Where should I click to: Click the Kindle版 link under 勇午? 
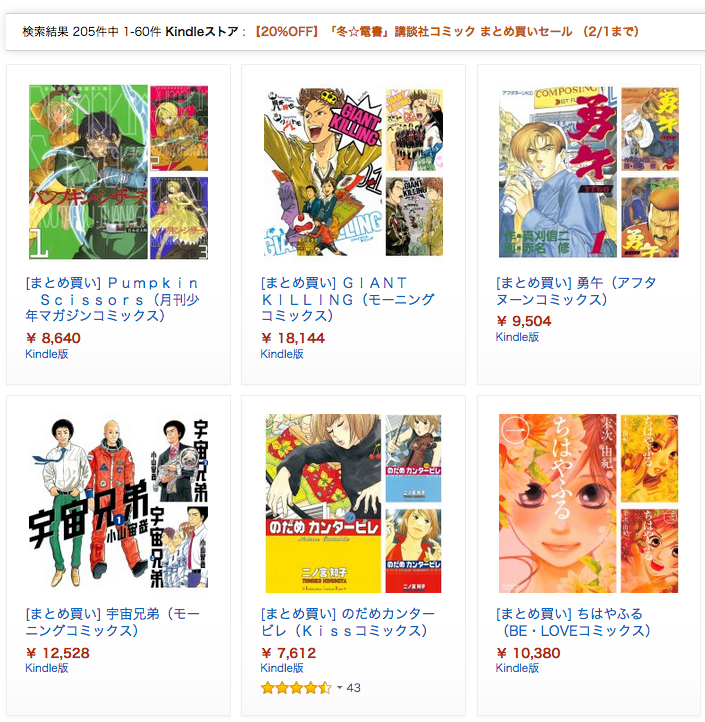click(x=517, y=337)
